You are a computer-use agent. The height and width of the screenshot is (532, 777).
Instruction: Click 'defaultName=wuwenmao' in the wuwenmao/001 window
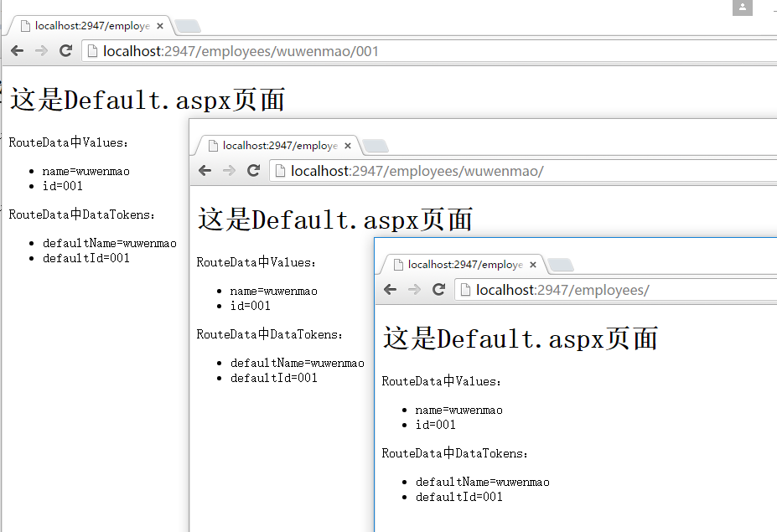click(110, 243)
